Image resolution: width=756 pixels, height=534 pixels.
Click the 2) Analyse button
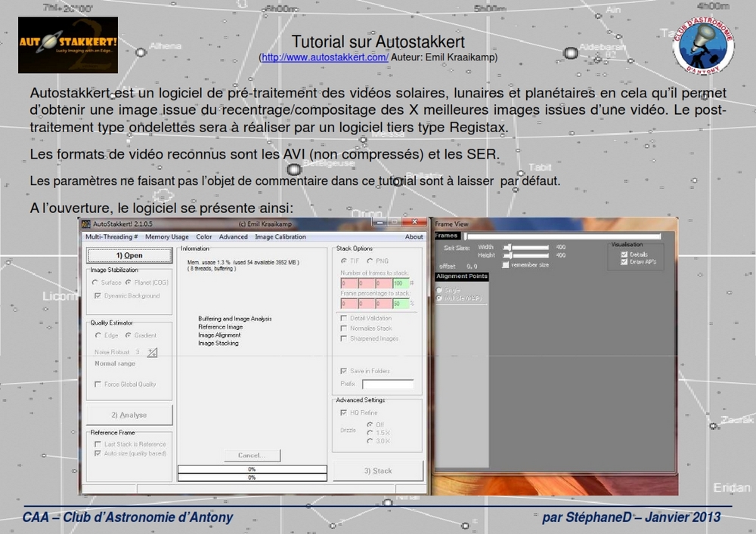coord(129,415)
